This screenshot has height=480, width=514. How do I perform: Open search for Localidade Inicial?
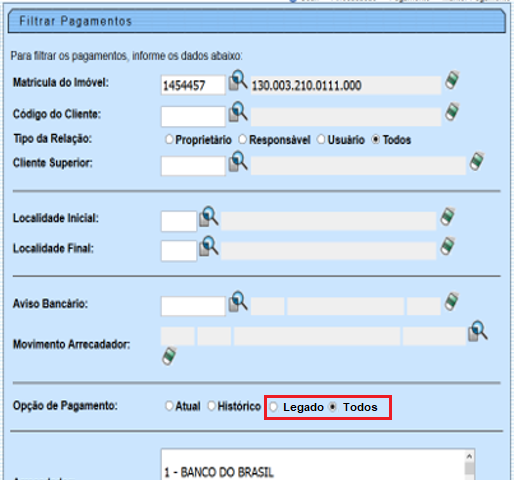(209, 217)
